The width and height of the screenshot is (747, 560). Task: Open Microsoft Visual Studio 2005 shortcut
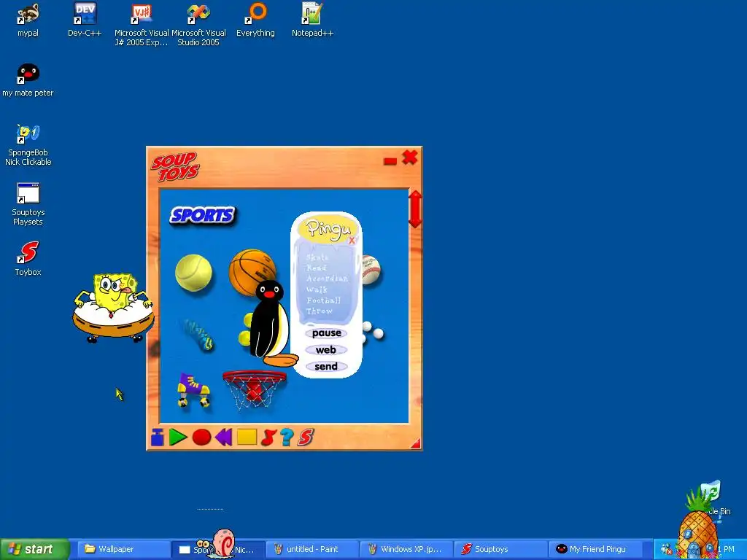pos(198,25)
